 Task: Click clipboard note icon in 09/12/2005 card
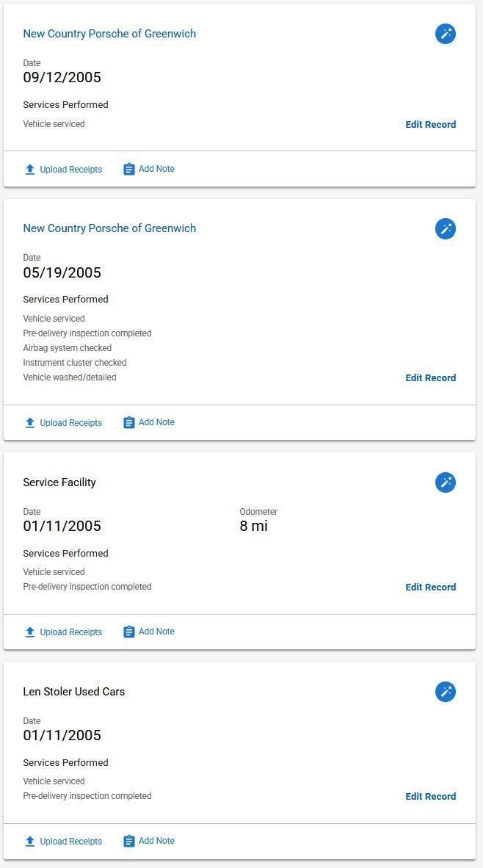click(x=129, y=170)
